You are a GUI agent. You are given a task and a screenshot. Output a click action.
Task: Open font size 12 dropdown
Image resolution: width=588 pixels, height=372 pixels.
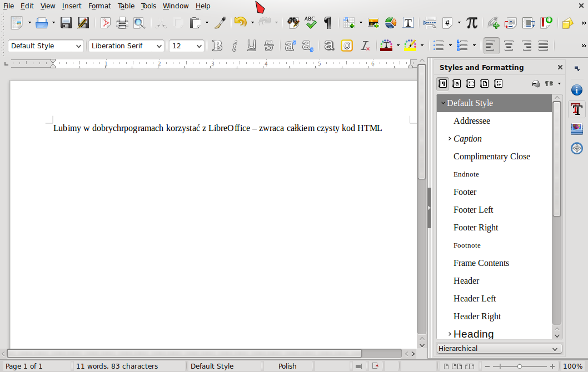click(x=199, y=46)
